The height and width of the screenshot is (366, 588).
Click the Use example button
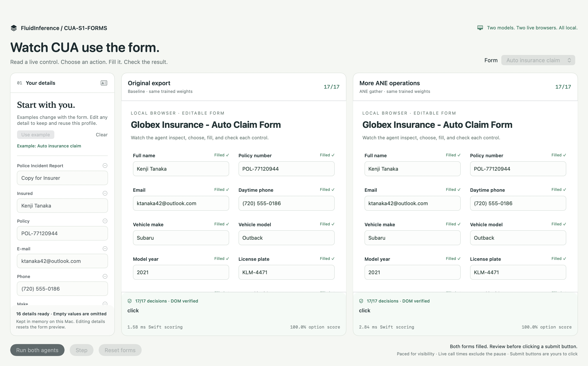(x=36, y=135)
